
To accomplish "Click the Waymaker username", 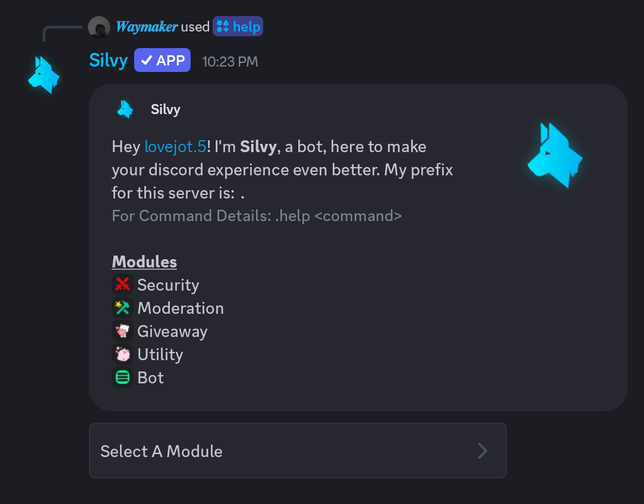I will coord(146,27).
